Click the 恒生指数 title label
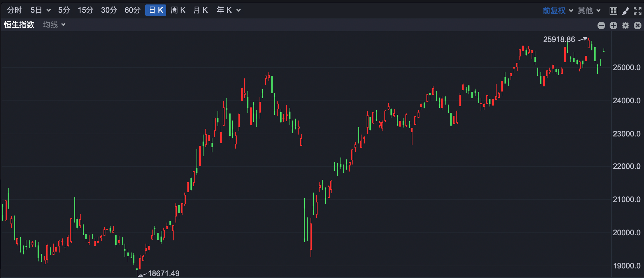The width and height of the screenshot is (644, 278). pyautogui.click(x=19, y=25)
